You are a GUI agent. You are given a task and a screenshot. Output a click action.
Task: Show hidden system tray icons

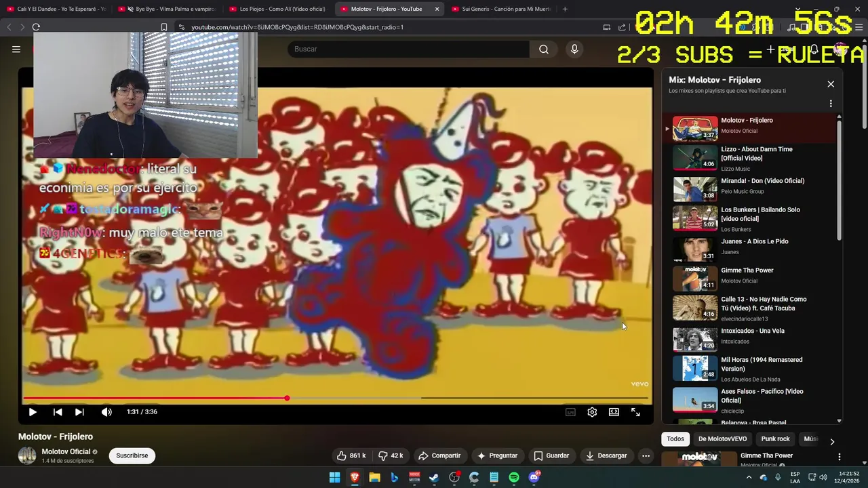[x=749, y=477]
